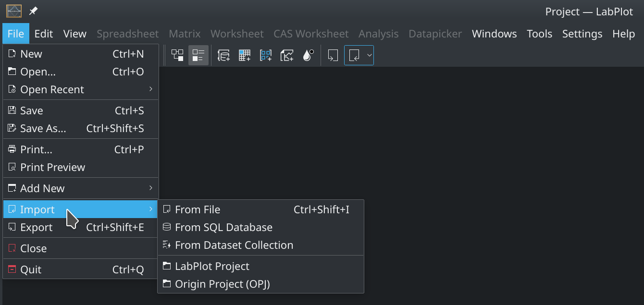Open the import options dropdown arrow
Viewport: 644px width, 305px height.
pyautogui.click(x=369, y=55)
